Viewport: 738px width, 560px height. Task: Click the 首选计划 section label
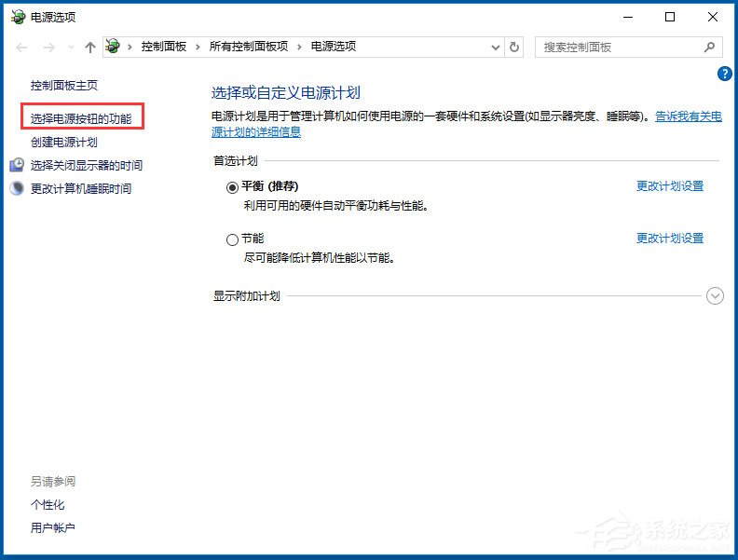(236, 161)
